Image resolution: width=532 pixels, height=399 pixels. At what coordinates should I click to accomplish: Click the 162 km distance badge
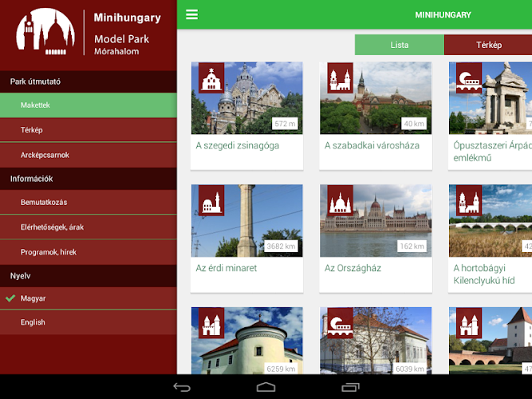point(412,247)
